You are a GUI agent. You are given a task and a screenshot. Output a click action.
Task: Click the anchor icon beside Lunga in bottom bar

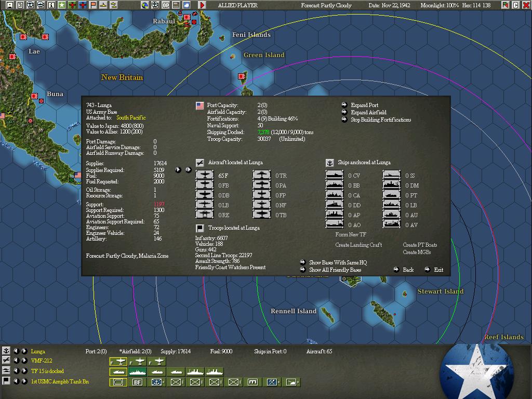pos(6,351)
